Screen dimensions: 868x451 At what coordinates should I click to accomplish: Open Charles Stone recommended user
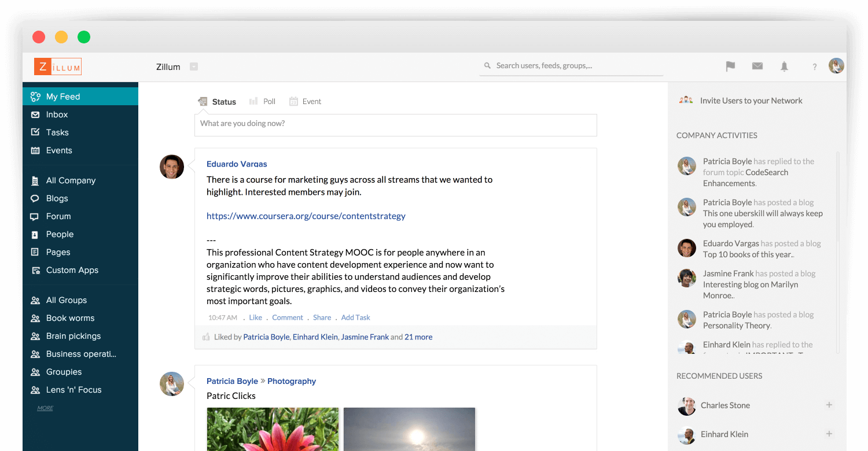pos(725,405)
